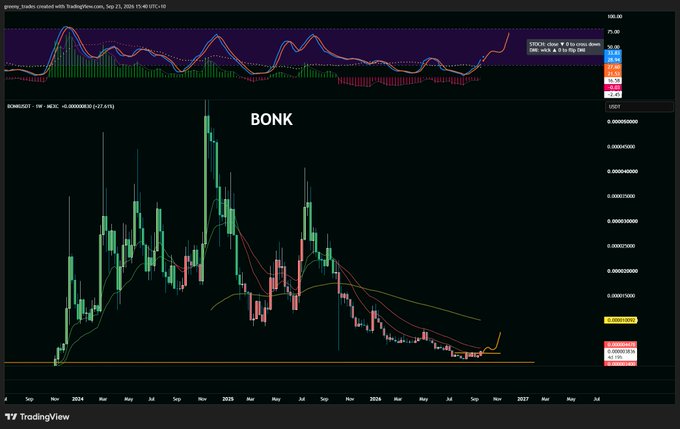Click the 2025 year label on time axis
The width and height of the screenshot is (680, 429).
click(228, 399)
